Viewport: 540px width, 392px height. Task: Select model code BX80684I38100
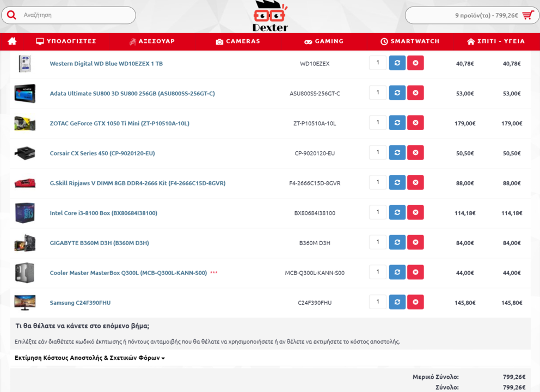(315, 213)
